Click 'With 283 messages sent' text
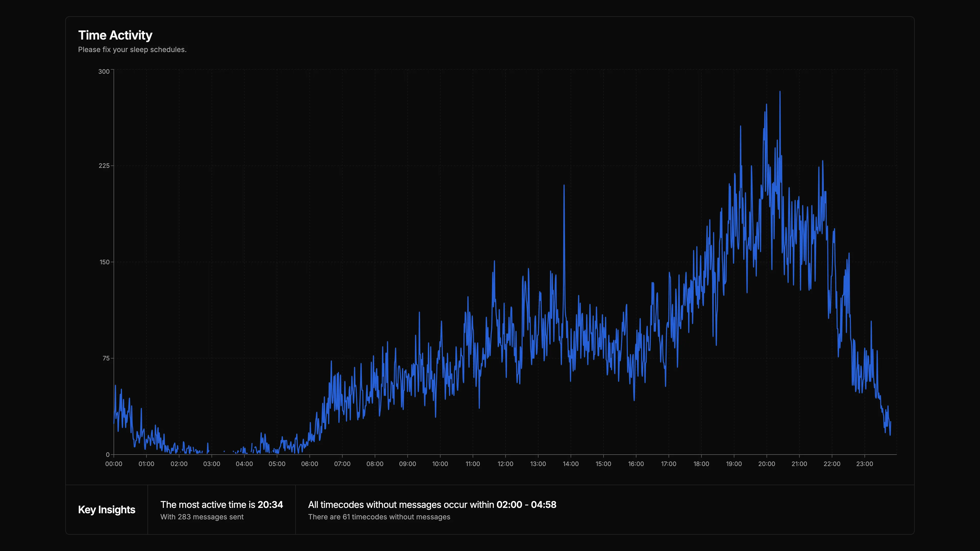The height and width of the screenshot is (551, 980). pos(202,517)
